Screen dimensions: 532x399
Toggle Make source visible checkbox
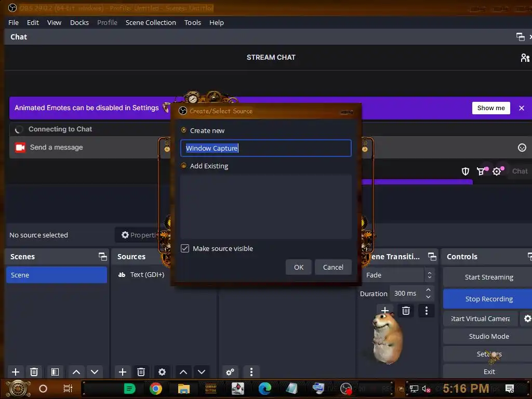point(185,248)
